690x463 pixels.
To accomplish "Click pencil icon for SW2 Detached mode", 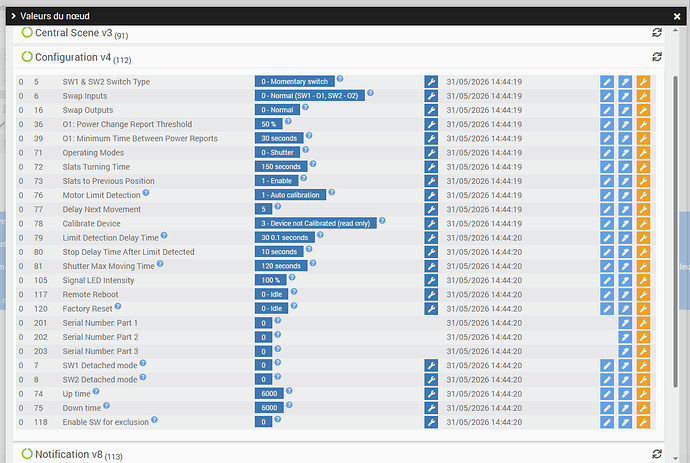I will click(x=607, y=379).
